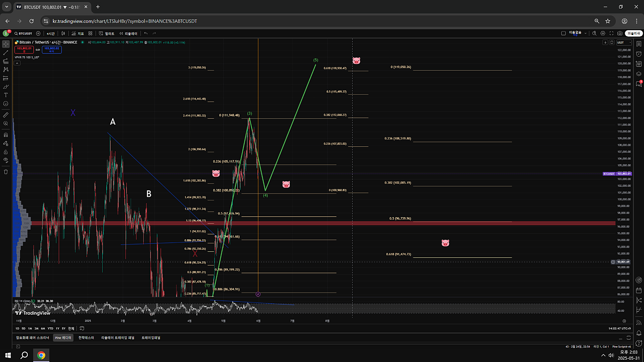The image size is (644, 362).
Task: Click the red sell price 103,802.01 button
Action: [x=24, y=49]
